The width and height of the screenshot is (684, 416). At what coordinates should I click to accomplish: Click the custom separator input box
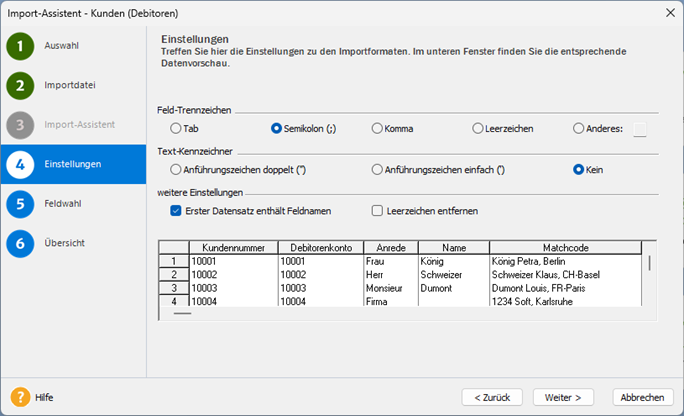[x=640, y=129]
